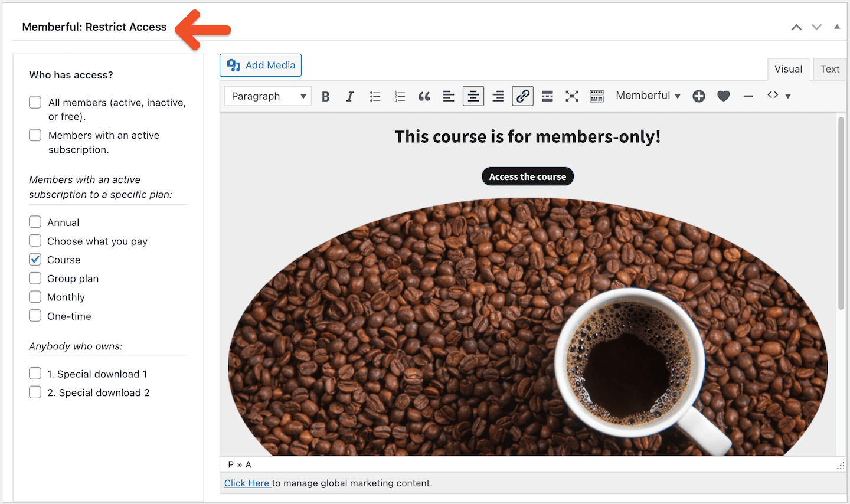This screenshot has width=850, height=504.
Task: Uncheck the Course plan checkbox
Action: pyautogui.click(x=35, y=260)
